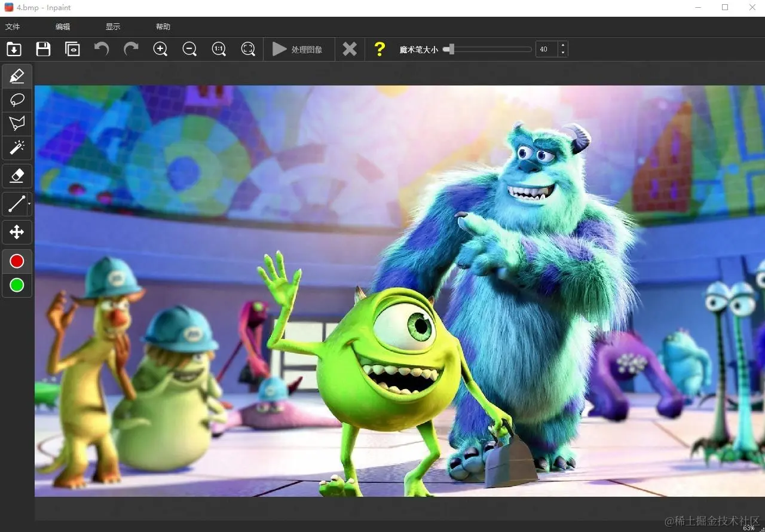Decrease marker size with the down arrow
Screen dimensions: 765x532
tap(563, 53)
